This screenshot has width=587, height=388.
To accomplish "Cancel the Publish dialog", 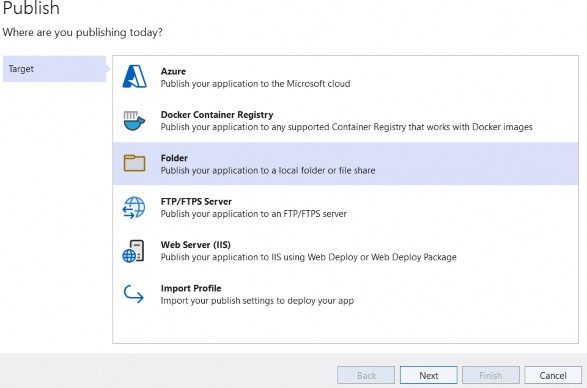I will tap(553, 375).
